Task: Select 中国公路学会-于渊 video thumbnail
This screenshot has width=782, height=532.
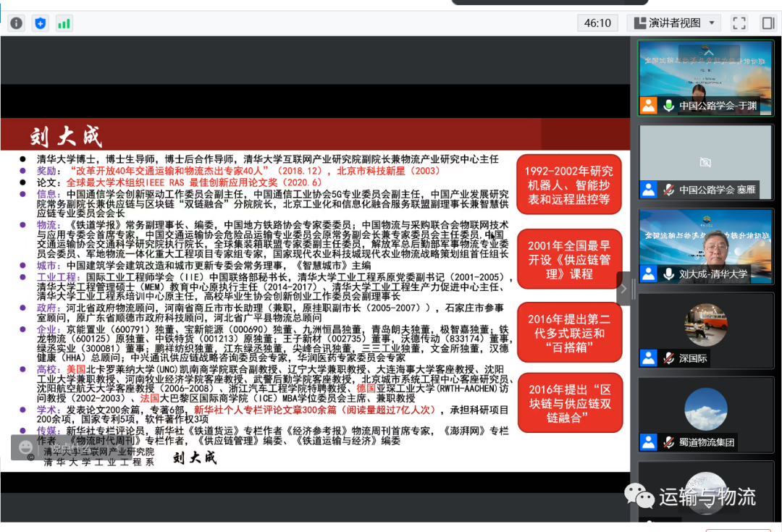Action: [705, 77]
